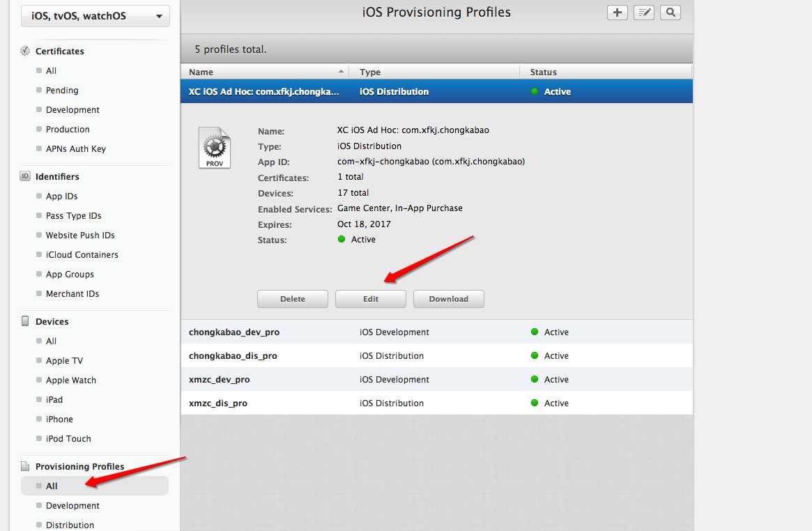Image resolution: width=812 pixels, height=531 pixels.
Task: Open iCloud Containers
Action: [82, 254]
